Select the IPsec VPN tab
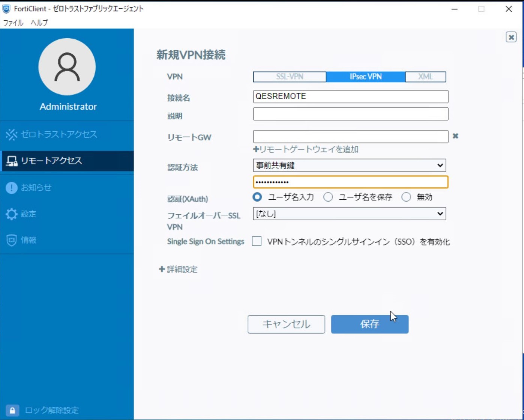 click(366, 77)
